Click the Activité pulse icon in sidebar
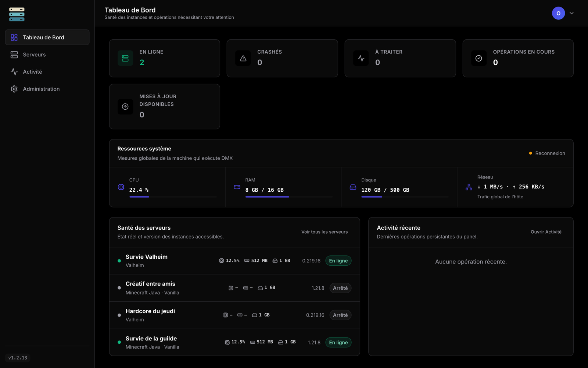The height and width of the screenshot is (368, 588). [x=14, y=72]
